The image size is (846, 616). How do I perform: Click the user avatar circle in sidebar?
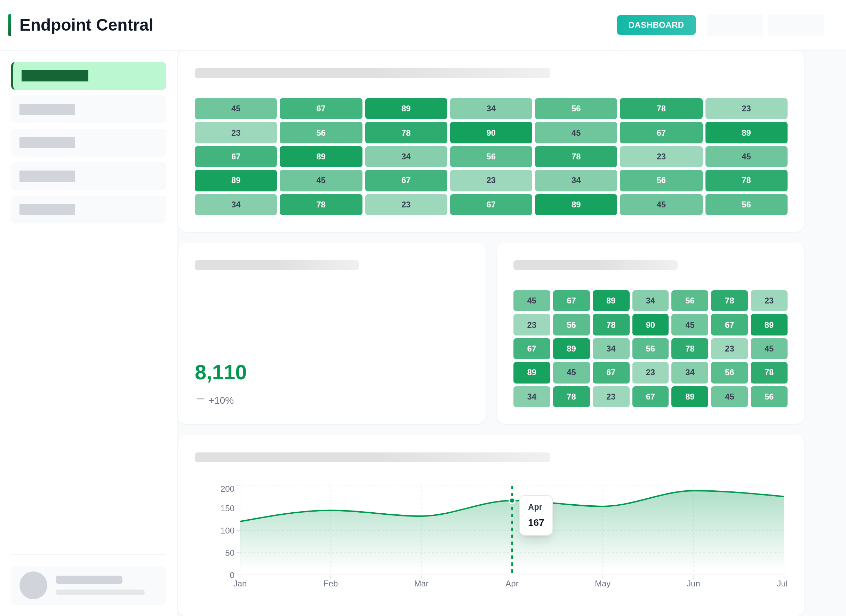pos(33,585)
